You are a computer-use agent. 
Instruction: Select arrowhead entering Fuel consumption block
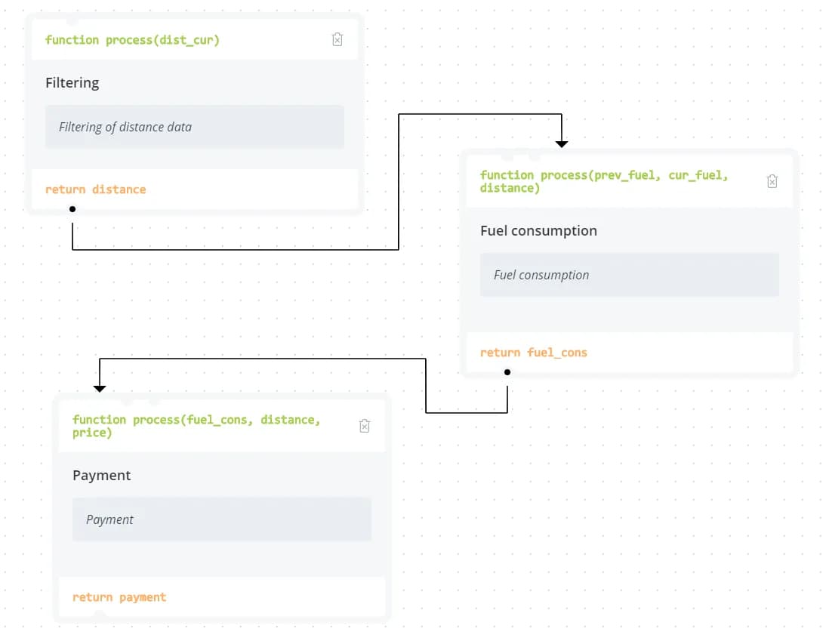[562, 143]
